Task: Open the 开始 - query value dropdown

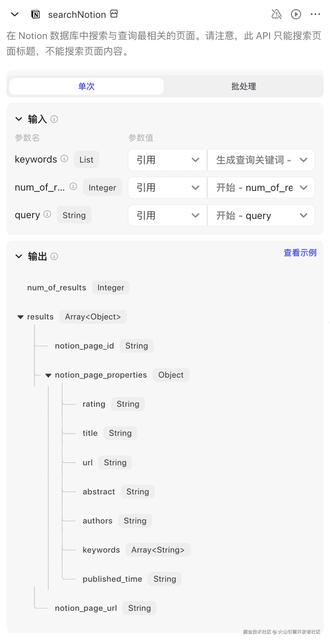Action: 261,215
